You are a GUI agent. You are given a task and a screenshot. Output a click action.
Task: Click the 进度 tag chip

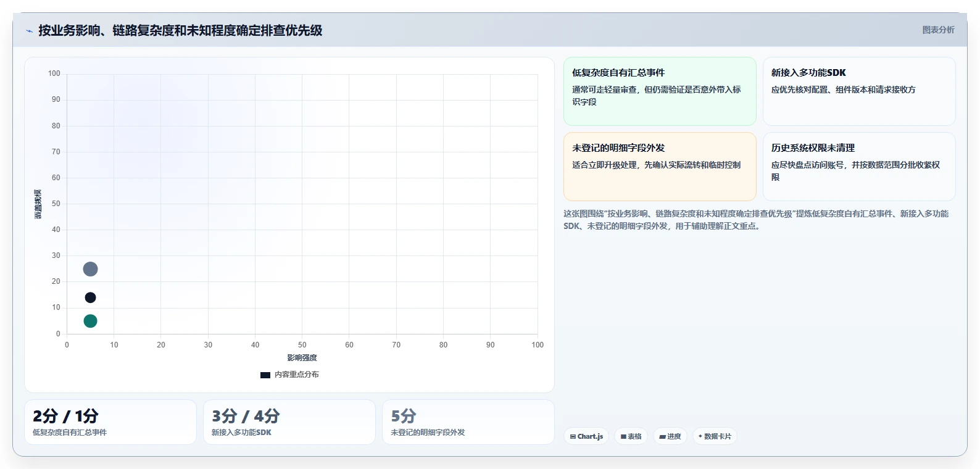670,436
